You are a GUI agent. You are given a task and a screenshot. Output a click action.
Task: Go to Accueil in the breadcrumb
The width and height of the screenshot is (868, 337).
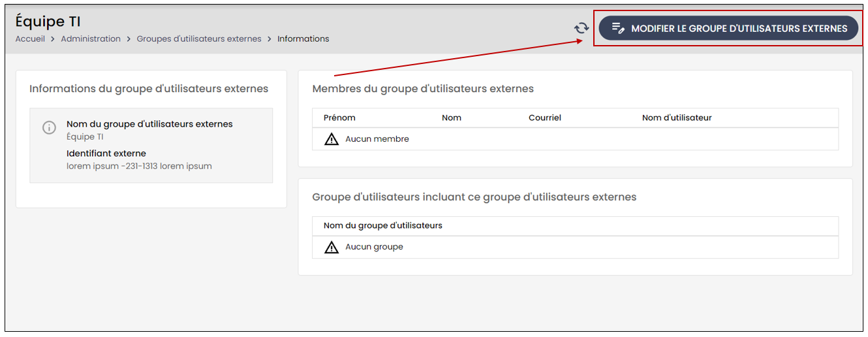click(30, 39)
